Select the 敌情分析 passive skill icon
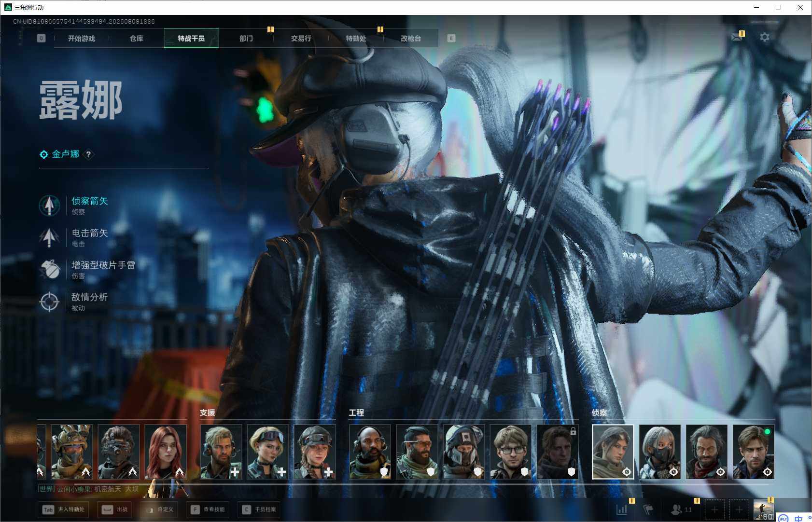Screen dimensions: 812x522 49,302
